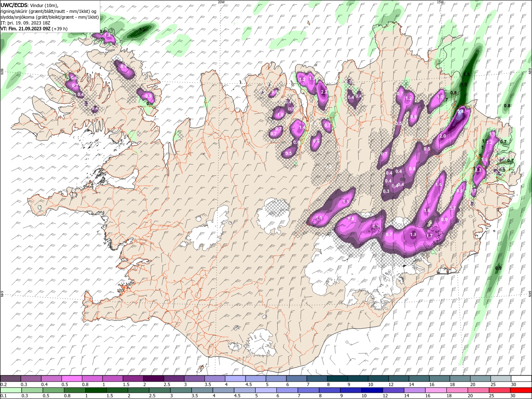
Task: Select the bright red 30 swatch in rain legend
Action: (x=520, y=390)
